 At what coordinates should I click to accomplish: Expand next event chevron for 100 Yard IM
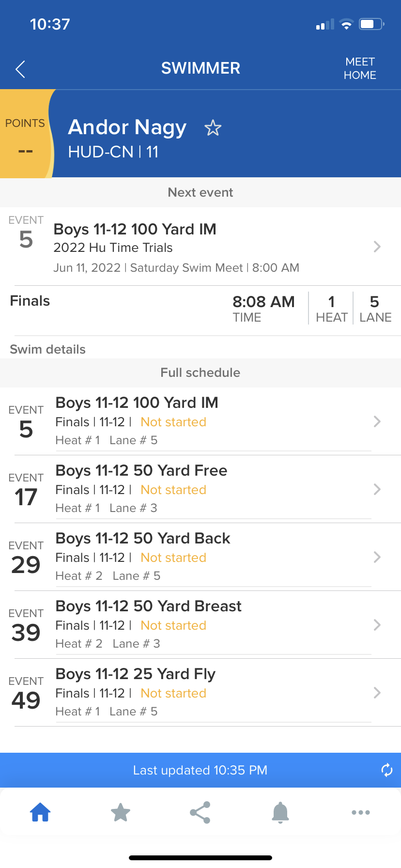point(377,247)
